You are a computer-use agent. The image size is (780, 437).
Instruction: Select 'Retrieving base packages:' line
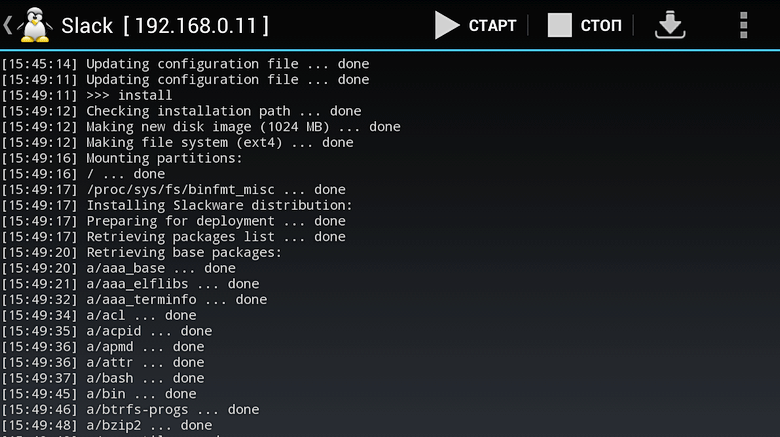point(141,252)
